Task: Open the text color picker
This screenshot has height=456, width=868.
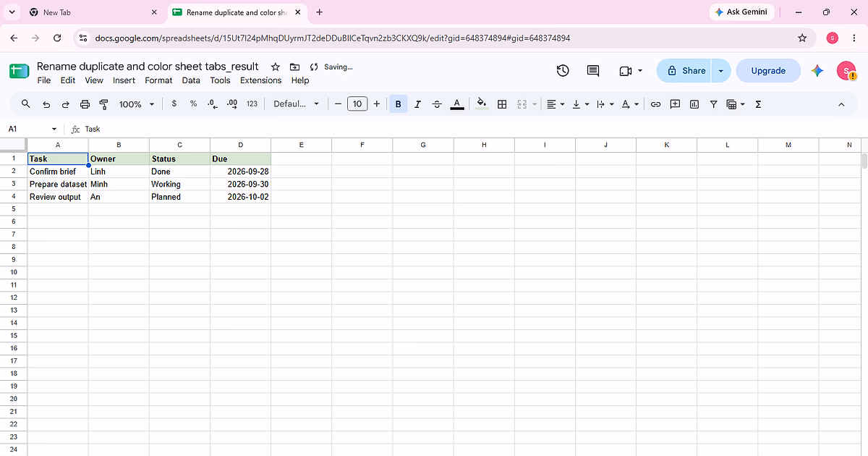Action: click(456, 104)
